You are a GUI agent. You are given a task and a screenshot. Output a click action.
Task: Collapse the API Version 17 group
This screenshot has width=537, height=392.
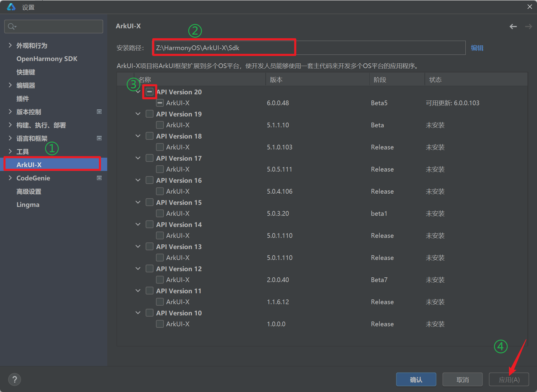[138, 158]
